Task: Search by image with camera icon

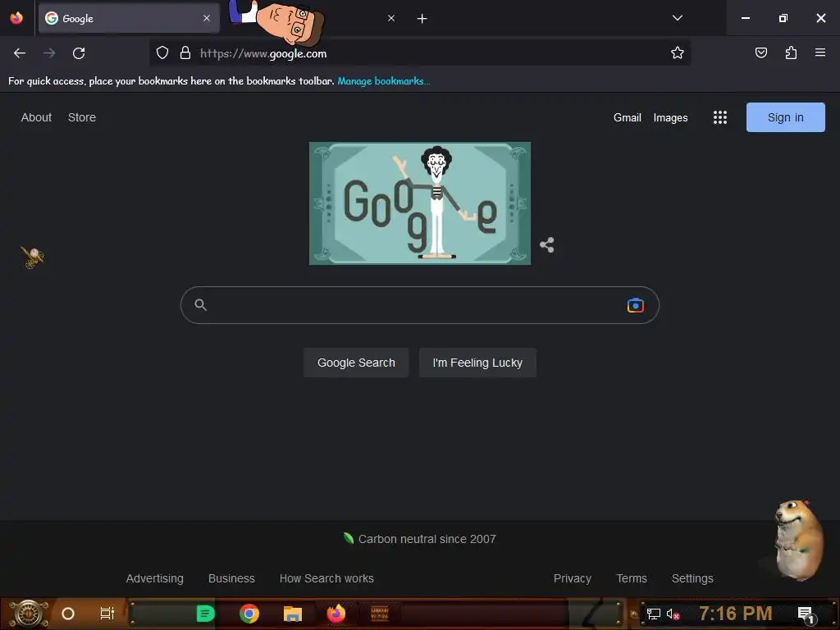Action: (636, 305)
